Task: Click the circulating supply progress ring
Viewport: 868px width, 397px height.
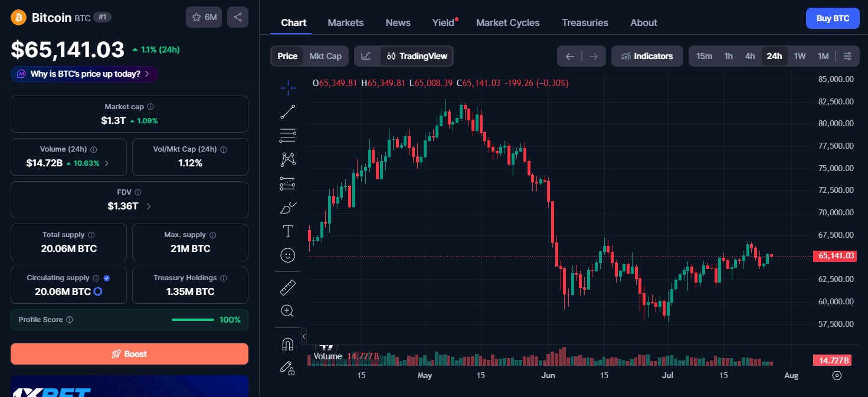Action: (x=98, y=291)
